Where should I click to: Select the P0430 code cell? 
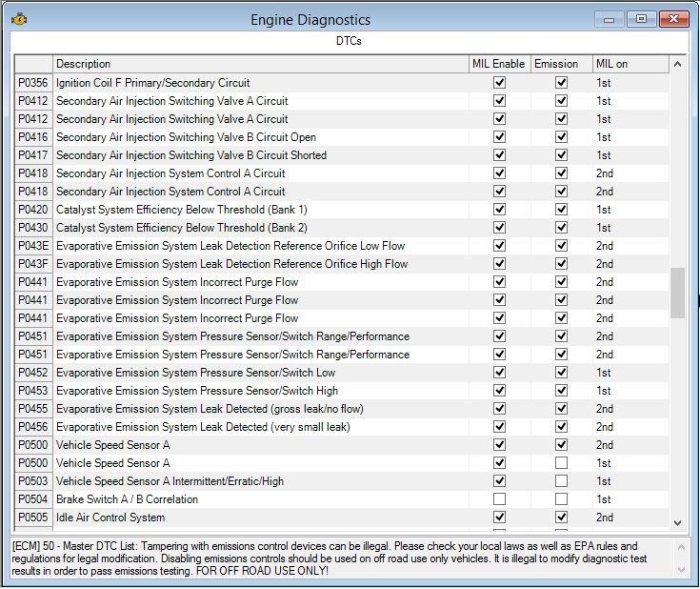pyautogui.click(x=33, y=228)
